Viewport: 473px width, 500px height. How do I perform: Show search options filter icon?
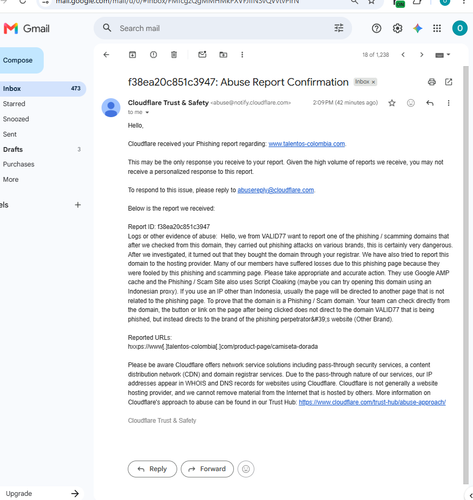(x=339, y=28)
